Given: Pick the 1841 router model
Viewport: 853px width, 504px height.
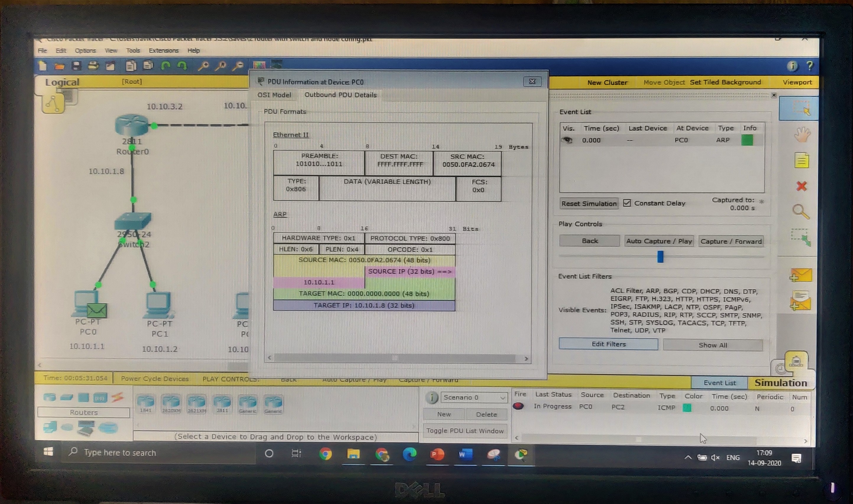Looking at the screenshot, I should coord(145,404).
